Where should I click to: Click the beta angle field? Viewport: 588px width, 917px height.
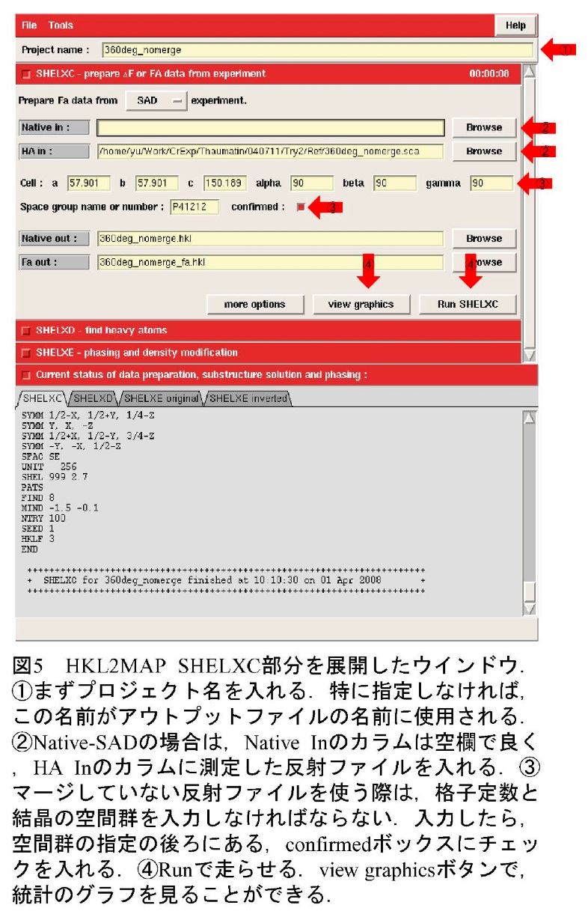click(394, 183)
